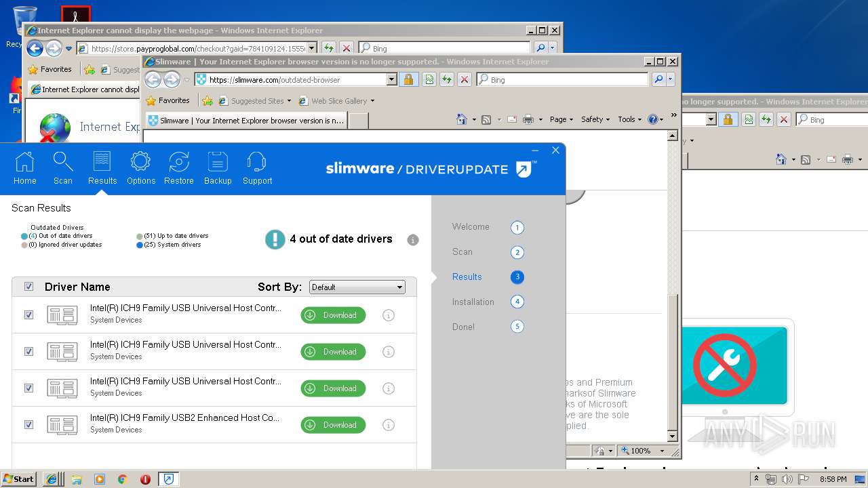
Task: Show info for the second ICH9 USB Universal driver
Action: point(389,352)
